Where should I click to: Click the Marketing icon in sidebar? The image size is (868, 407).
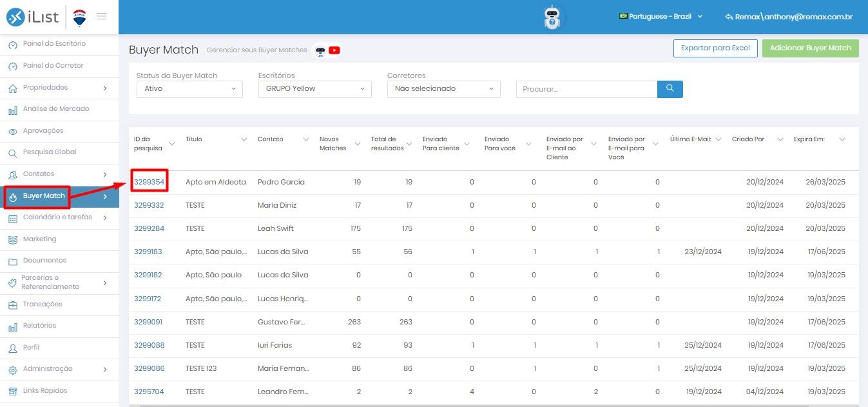(x=13, y=240)
